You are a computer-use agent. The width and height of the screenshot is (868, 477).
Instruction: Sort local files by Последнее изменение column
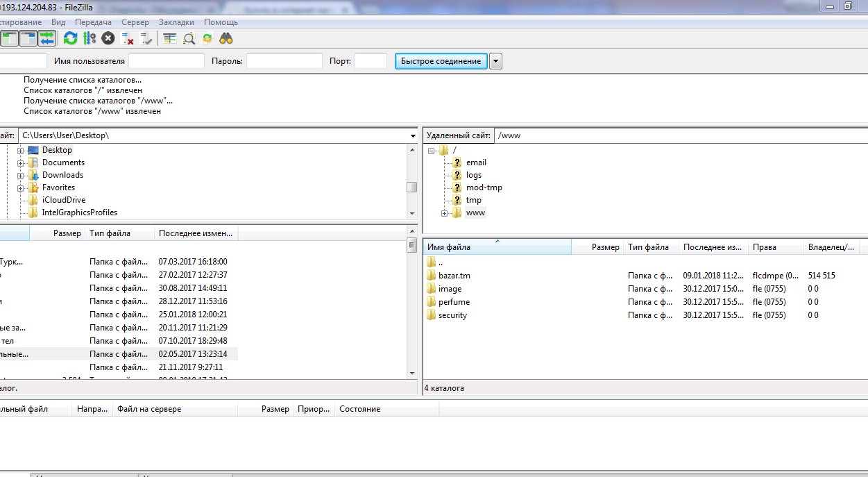coord(196,233)
